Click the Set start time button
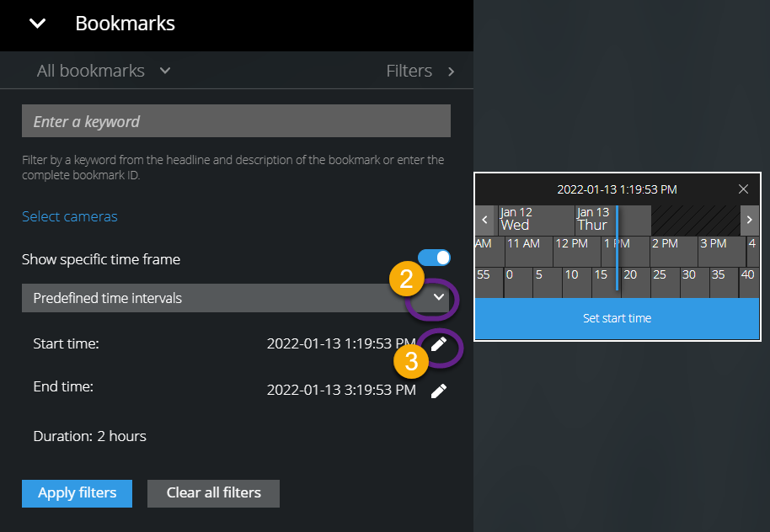 [x=618, y=318]
